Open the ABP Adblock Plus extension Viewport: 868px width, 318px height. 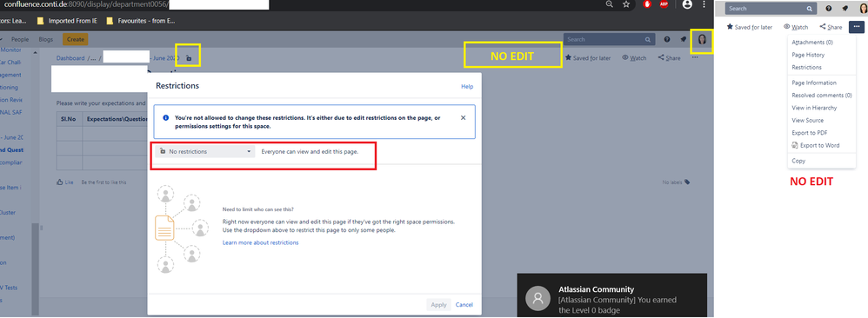pyautogui.click(x=664, y=4)
